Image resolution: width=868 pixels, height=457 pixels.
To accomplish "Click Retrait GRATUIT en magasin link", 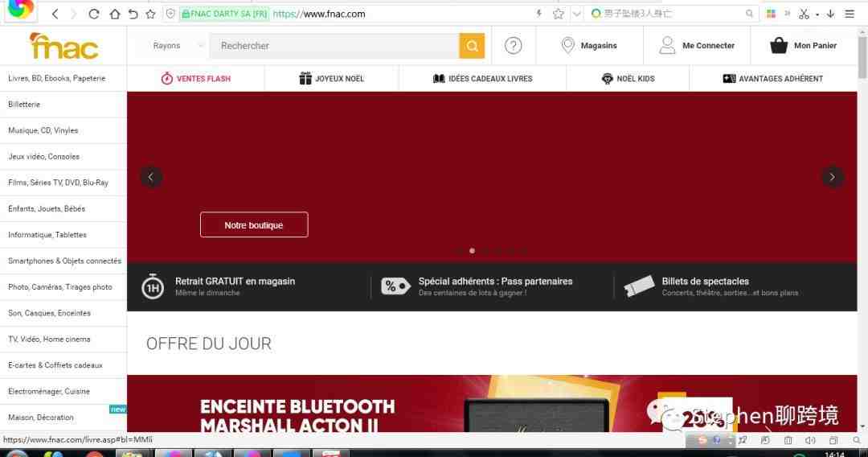I will coord(235,282).
